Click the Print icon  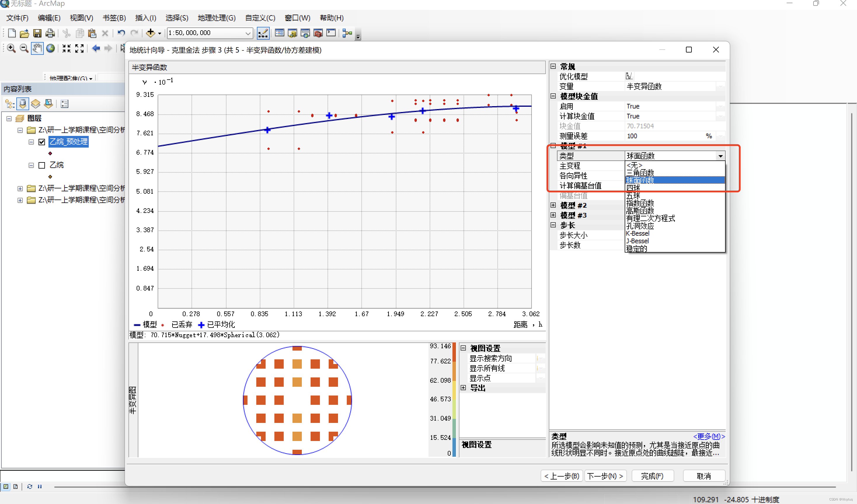[x=50, y=33]
